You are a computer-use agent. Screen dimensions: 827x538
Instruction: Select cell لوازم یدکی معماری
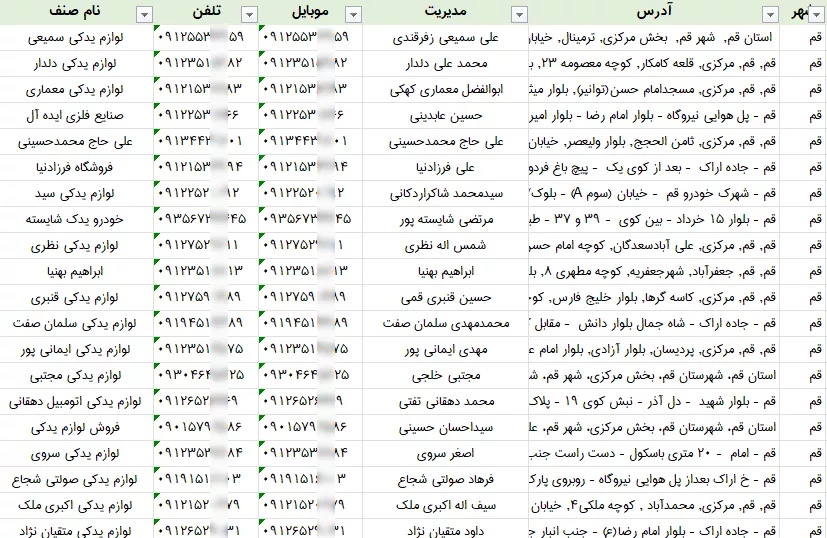pyautogui.click(x=76, y=90)
